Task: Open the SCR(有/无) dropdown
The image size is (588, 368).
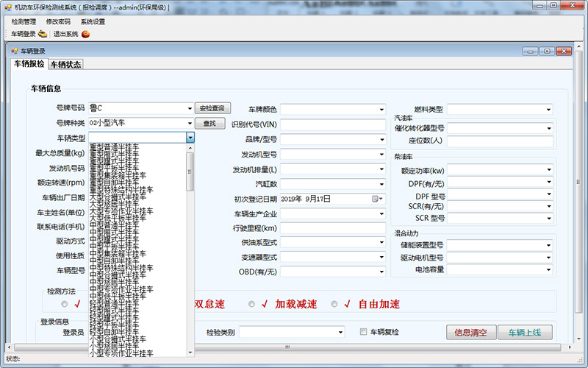Action: pyautogui.click(x=548, y=206)
